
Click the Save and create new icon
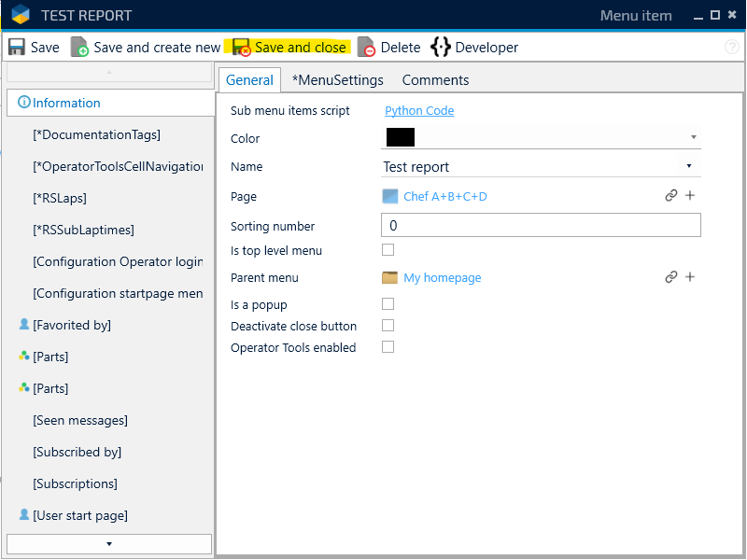[x=80, y=48]
